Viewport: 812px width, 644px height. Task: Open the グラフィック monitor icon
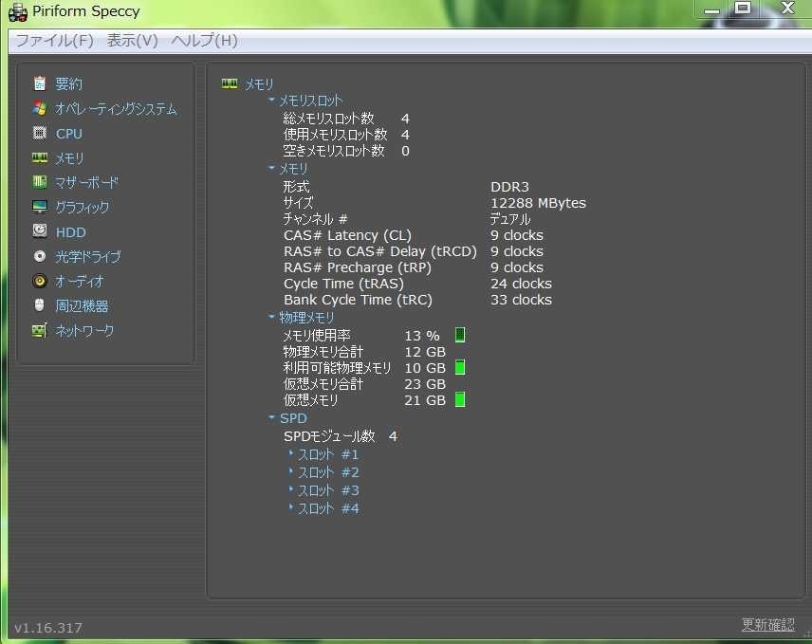tap(40, 207)
